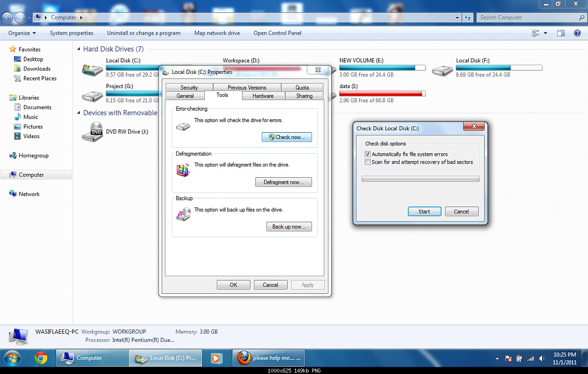588x374 pixels.
Task: Open the Pictures library
Action: pyautogui.click(x=33, y=127)
